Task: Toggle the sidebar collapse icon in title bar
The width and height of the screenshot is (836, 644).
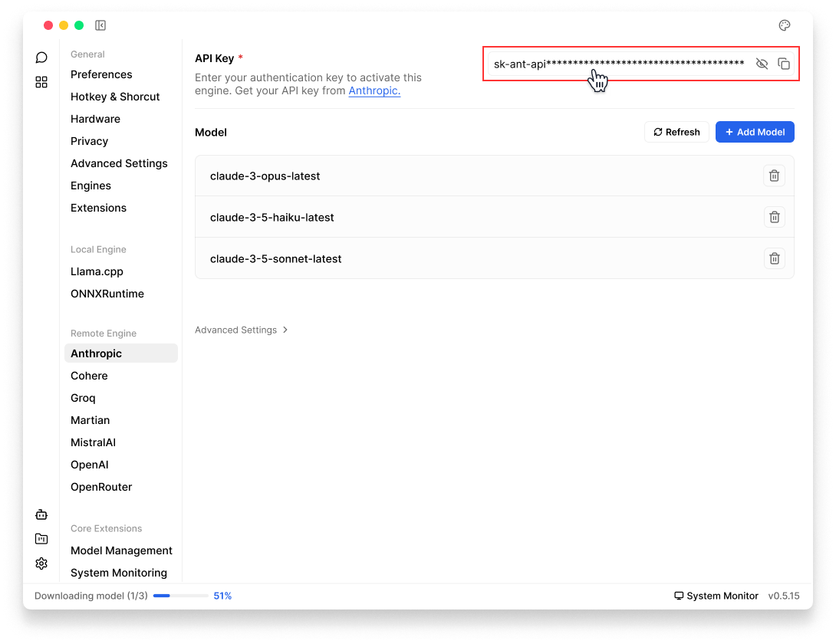Action: 100,25
